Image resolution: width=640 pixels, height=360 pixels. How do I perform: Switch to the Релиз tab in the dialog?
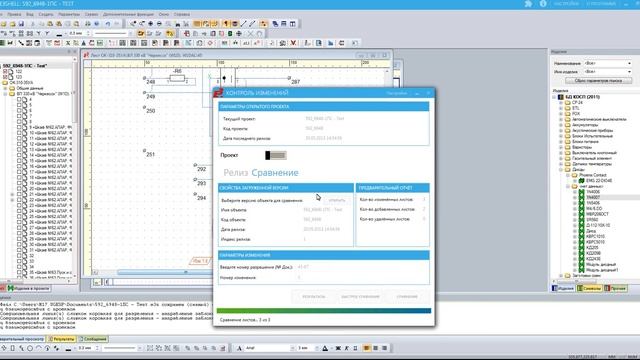click(236, 173)
